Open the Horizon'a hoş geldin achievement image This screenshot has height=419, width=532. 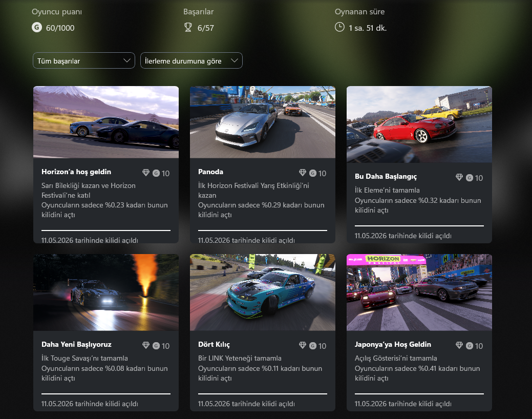(x=106, y=122)
